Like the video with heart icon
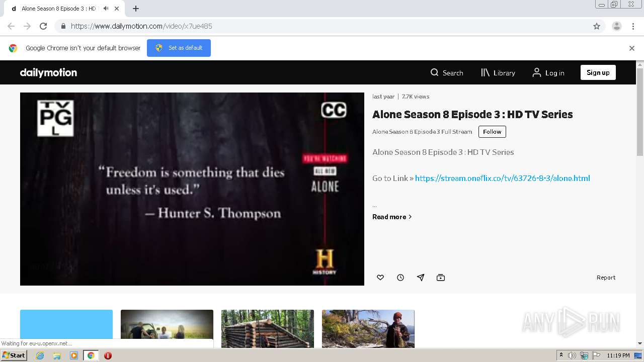 [380, 278]
